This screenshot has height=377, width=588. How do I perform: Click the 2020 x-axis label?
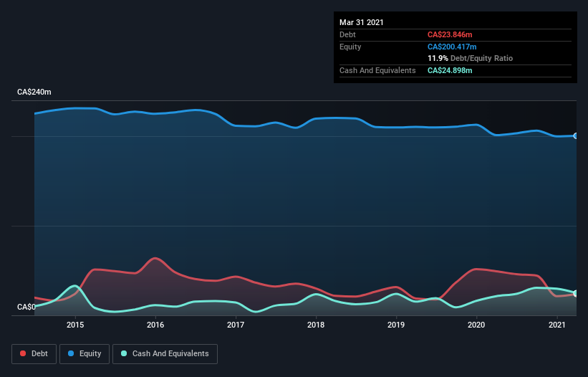tap(476, 325)
